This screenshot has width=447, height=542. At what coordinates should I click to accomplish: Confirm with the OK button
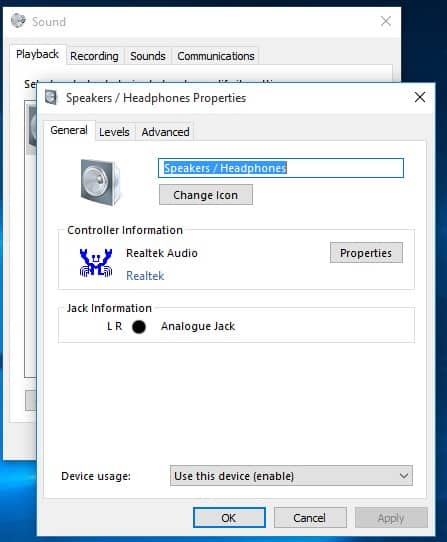(229, 517)
